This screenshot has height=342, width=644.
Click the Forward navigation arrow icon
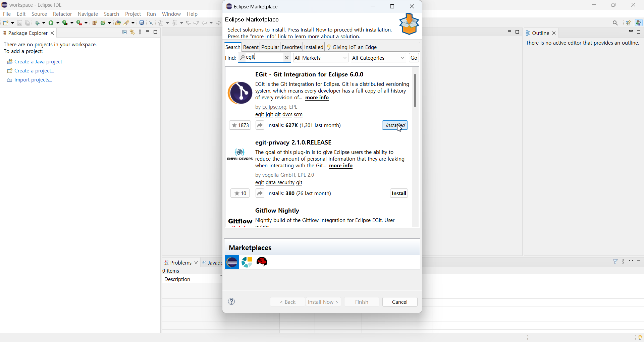coord(218,23)
